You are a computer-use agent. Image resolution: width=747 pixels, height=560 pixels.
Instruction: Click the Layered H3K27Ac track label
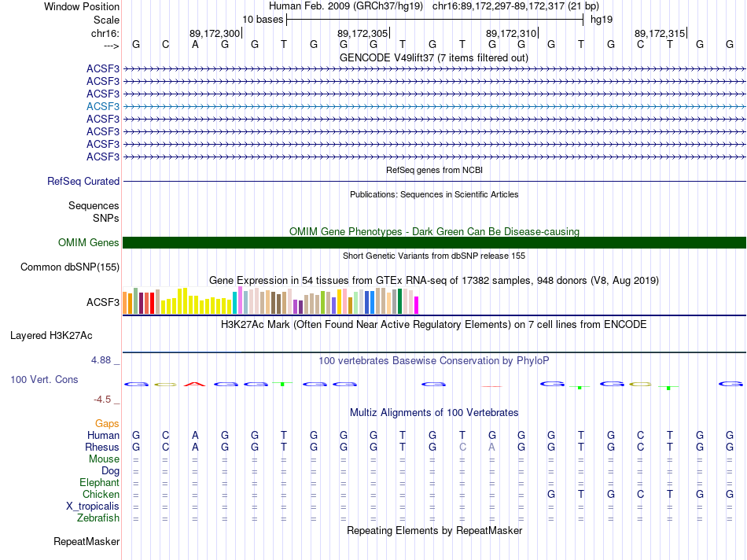(51, 336)
